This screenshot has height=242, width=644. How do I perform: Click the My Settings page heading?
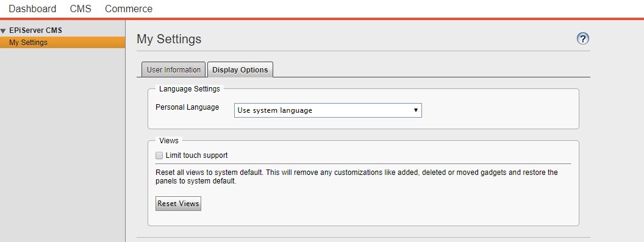tap(169, 39)
